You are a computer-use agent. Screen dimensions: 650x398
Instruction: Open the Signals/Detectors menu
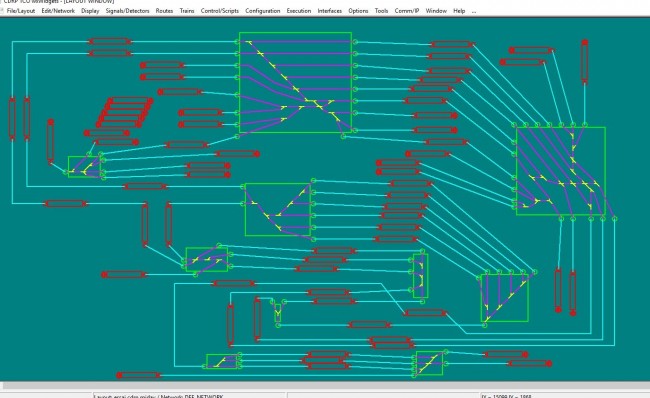127,11
